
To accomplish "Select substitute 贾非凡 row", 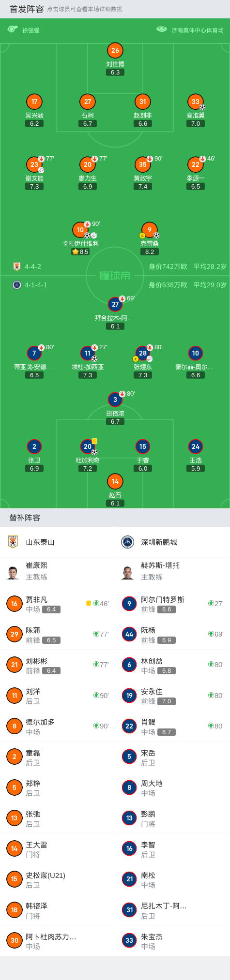I will coord(58,604).
